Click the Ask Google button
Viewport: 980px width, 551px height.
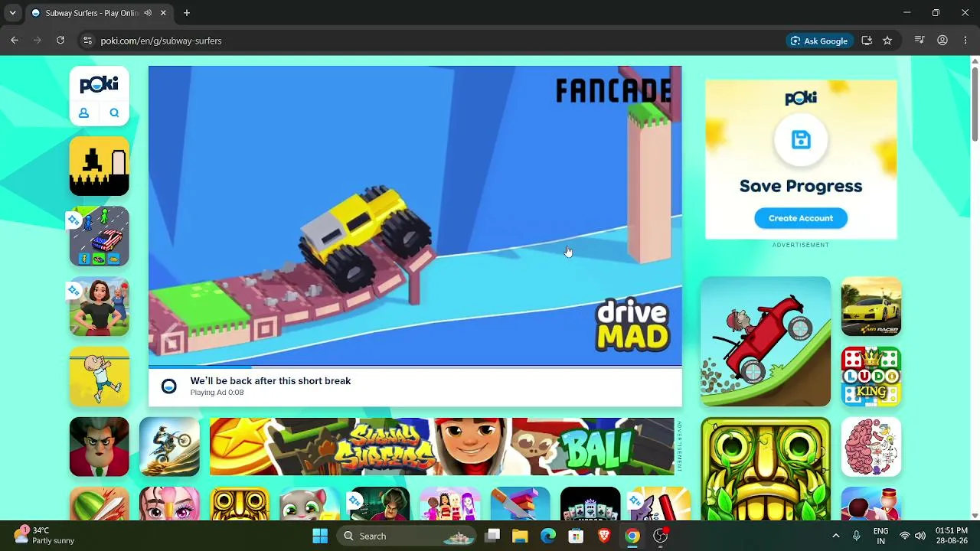[x=819, y=41]
